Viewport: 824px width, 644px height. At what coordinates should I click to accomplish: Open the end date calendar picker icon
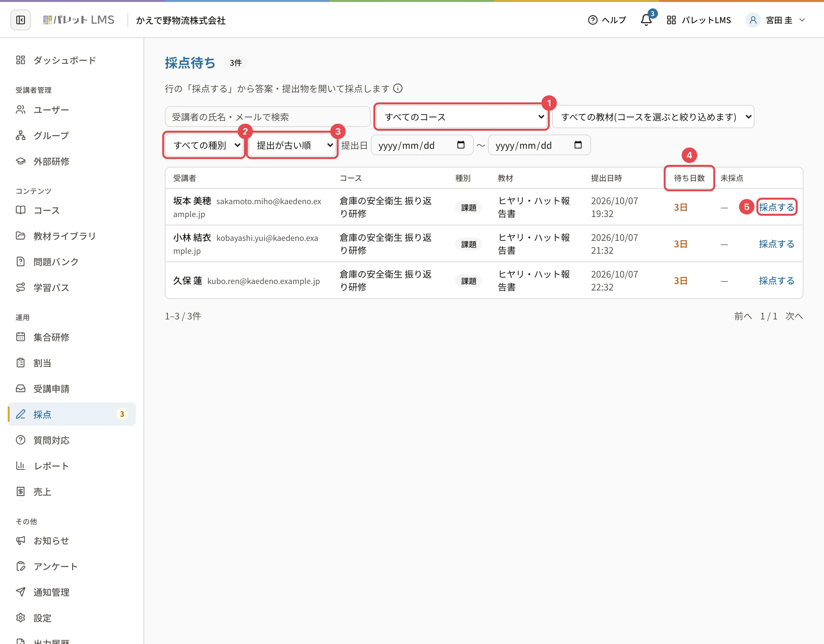pyautogui.click(x=578, y=145)
